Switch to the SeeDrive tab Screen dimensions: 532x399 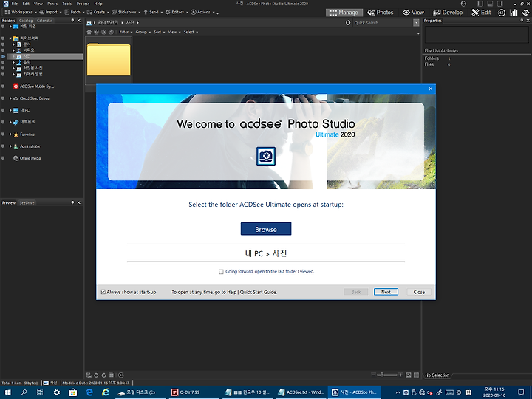[27, 203]
